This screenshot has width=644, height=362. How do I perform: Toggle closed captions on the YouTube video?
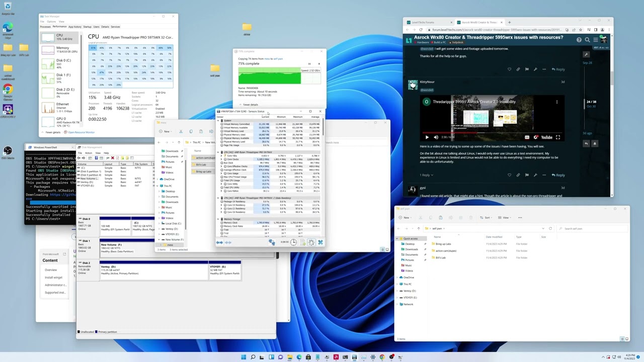coord(527,137)
